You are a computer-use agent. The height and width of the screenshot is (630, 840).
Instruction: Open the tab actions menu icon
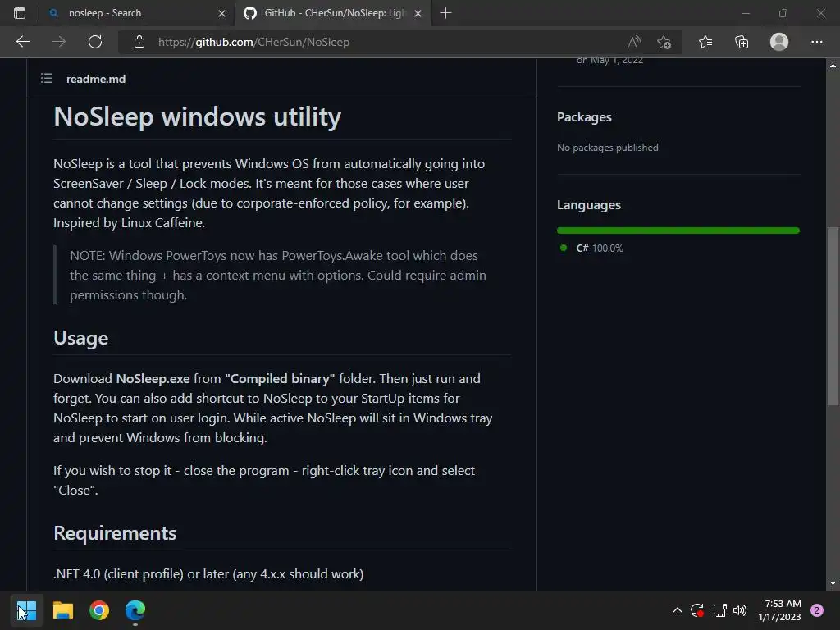(20, 13)
